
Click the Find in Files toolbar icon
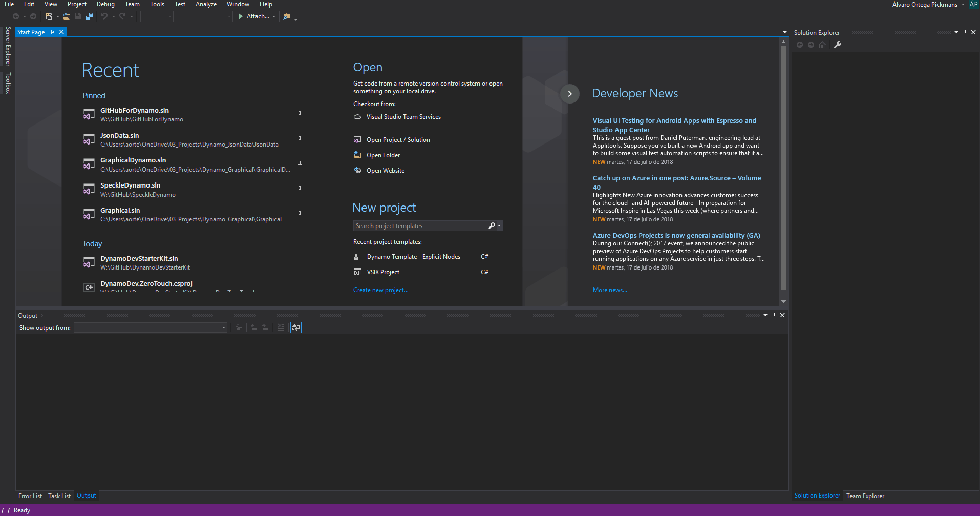click(287, 16)
